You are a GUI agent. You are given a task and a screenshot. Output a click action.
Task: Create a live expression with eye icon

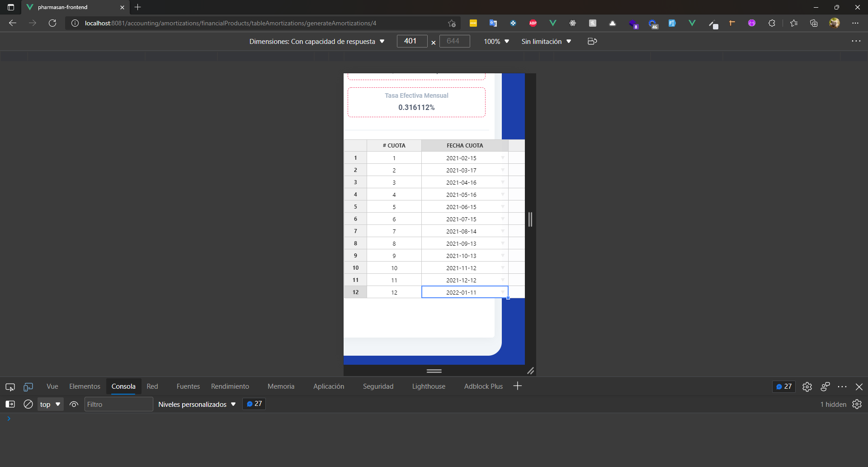(x=74, y=404)
